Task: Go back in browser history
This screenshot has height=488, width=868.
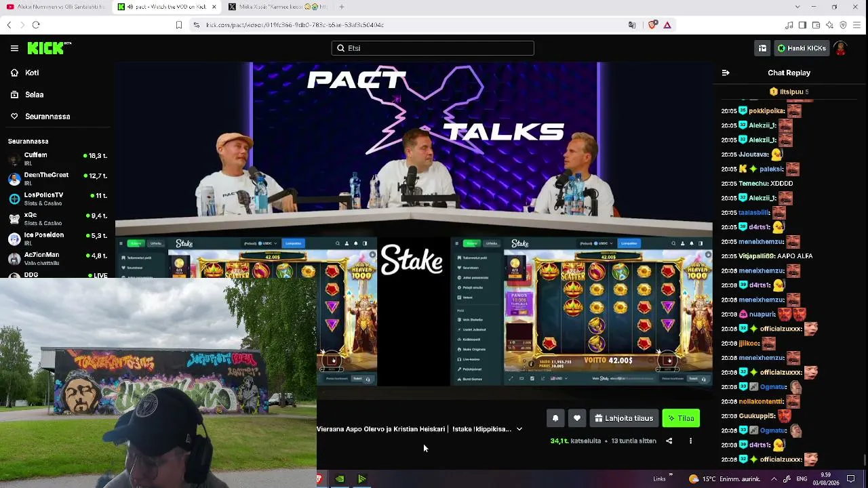Action: coord(9,25)
